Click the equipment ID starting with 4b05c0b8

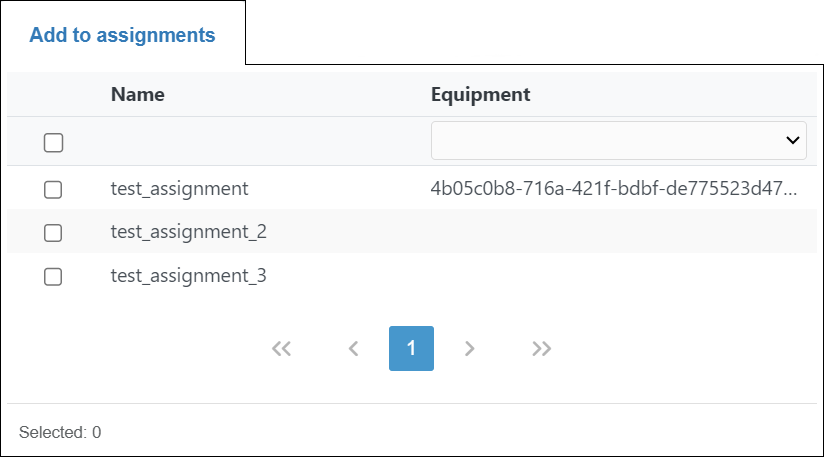click(614, 188)
